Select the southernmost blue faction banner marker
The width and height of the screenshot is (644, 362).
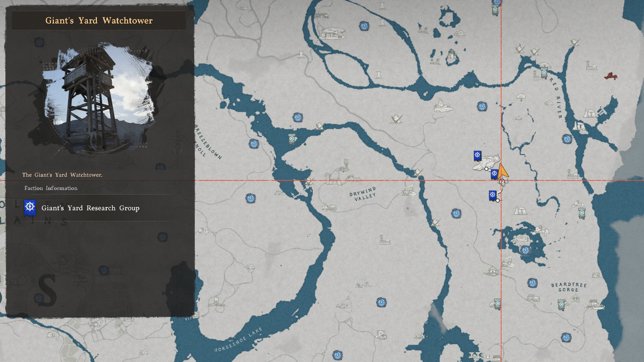pyautogui.click(x=492, y=195)
